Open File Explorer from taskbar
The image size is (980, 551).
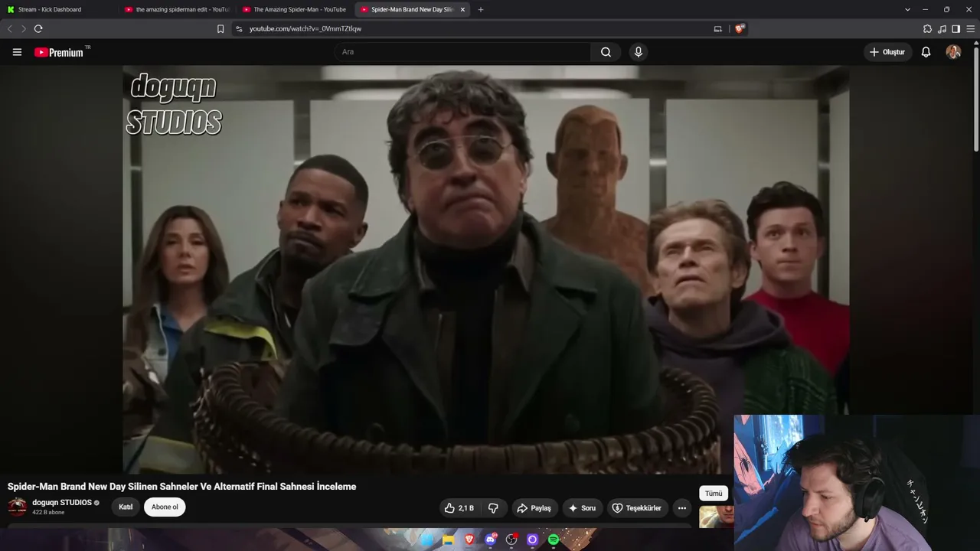click(448, 540)
